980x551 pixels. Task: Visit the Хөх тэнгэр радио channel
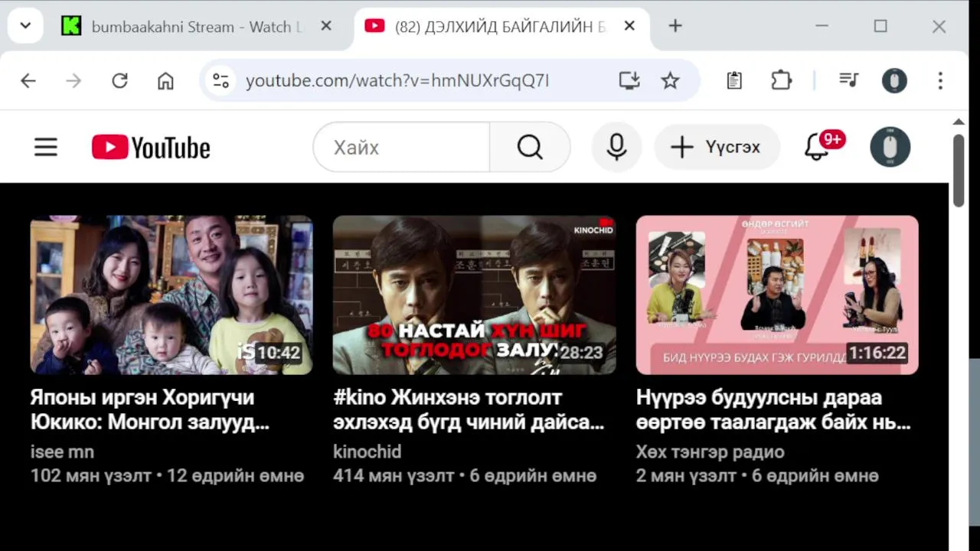[710, 452]
